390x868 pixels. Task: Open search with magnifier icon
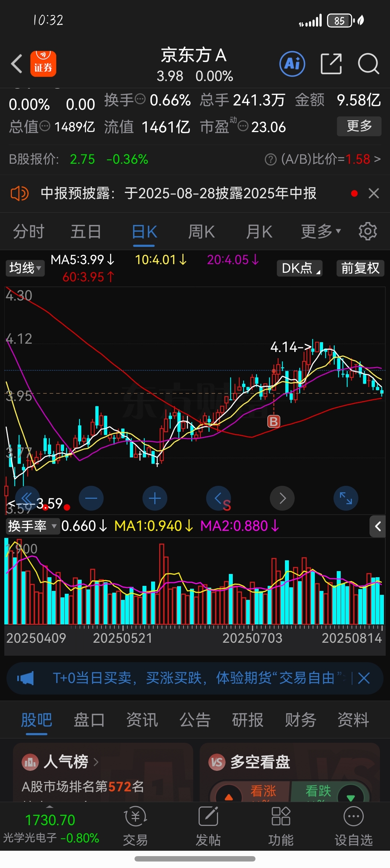368,64
